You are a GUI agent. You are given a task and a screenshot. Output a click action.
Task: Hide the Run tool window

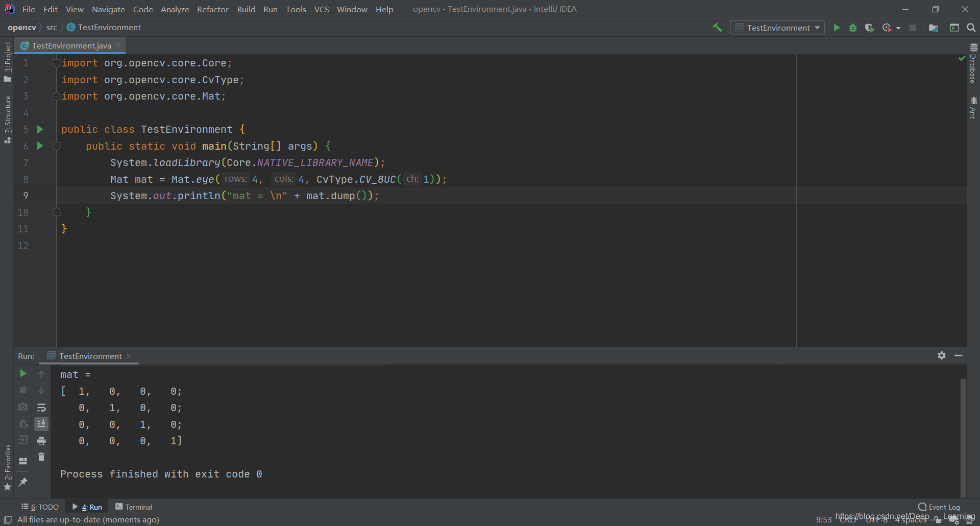click(x=959, y=355)
